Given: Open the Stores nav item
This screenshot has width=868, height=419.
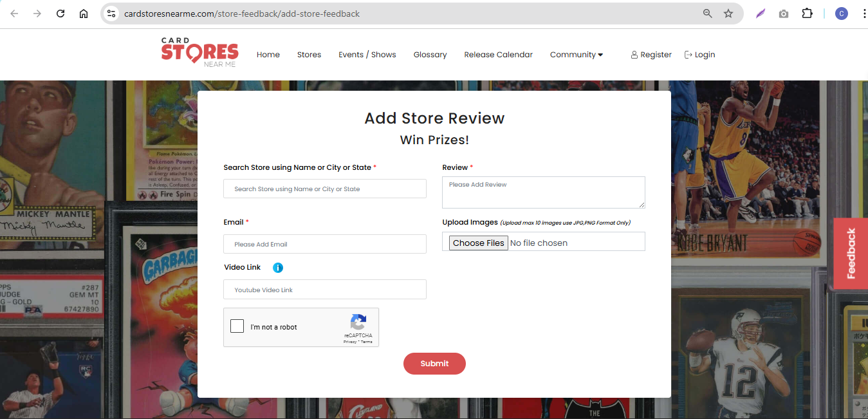Looking at the screenshot, I should pyautogui.click(x=309, y=55).
